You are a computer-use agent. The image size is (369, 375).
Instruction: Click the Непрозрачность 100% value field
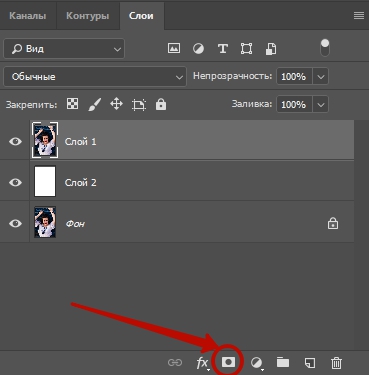(x=294, y=77)
